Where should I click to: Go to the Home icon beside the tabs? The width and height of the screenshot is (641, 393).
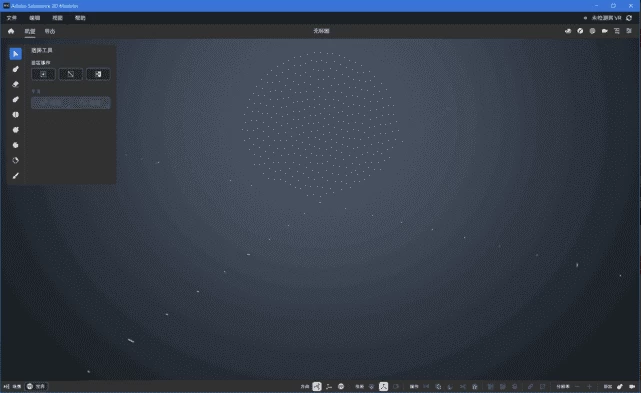coord(11,31)
